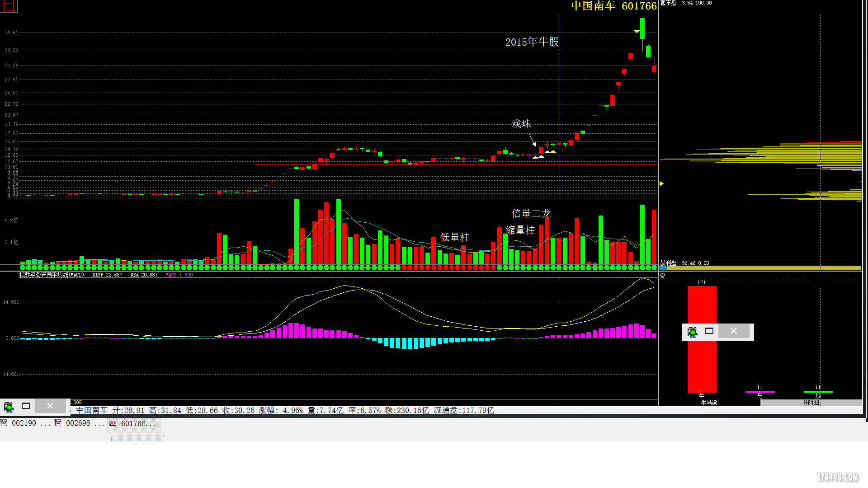Click the 获利盘 profit ratio bar
This screenshot has width=868, height=488.
click(x=760, y=268)
